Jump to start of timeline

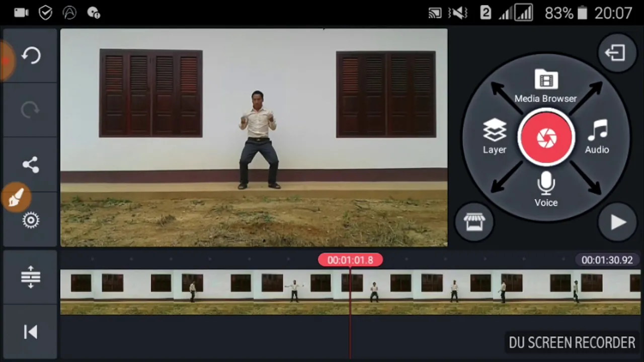(30, 332)
